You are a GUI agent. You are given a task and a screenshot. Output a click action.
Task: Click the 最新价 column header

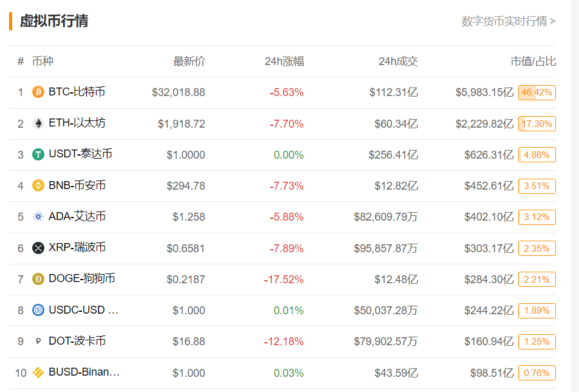[189, 61]
